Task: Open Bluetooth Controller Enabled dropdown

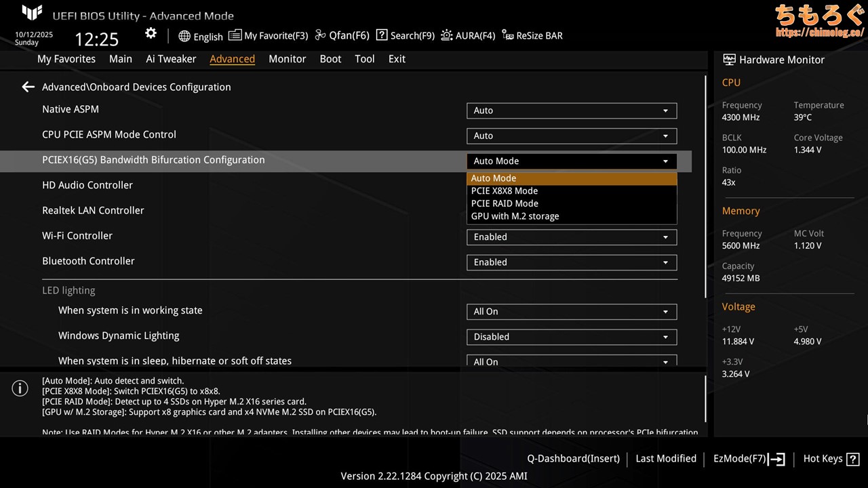Action: point(571,262)
